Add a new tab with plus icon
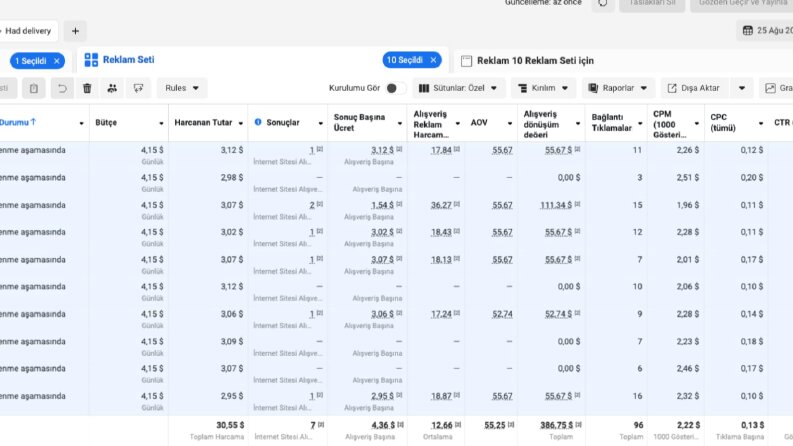 pos(75,31)
